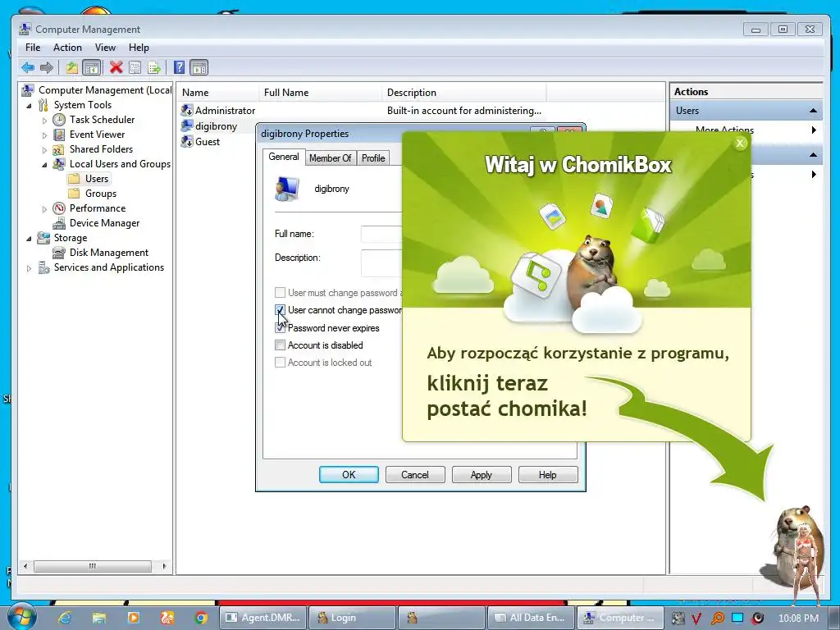Expand the Performance node arrow
This screenshot has height=630, width=840.
[44, 209]
